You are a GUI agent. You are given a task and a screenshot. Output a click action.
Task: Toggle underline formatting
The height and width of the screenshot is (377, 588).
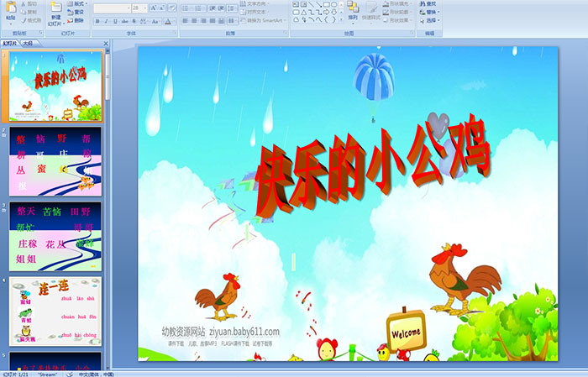pyautogui.click(x=116, y=21)
